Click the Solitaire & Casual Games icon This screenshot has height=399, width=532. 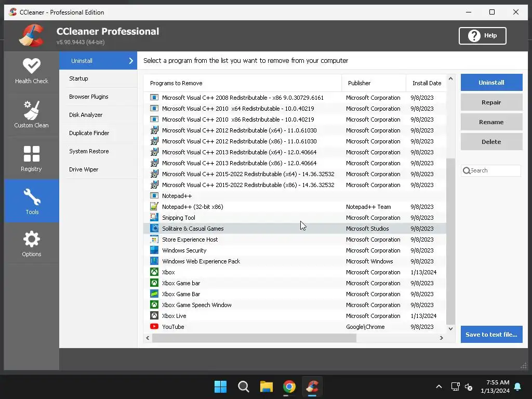(154, 229)
